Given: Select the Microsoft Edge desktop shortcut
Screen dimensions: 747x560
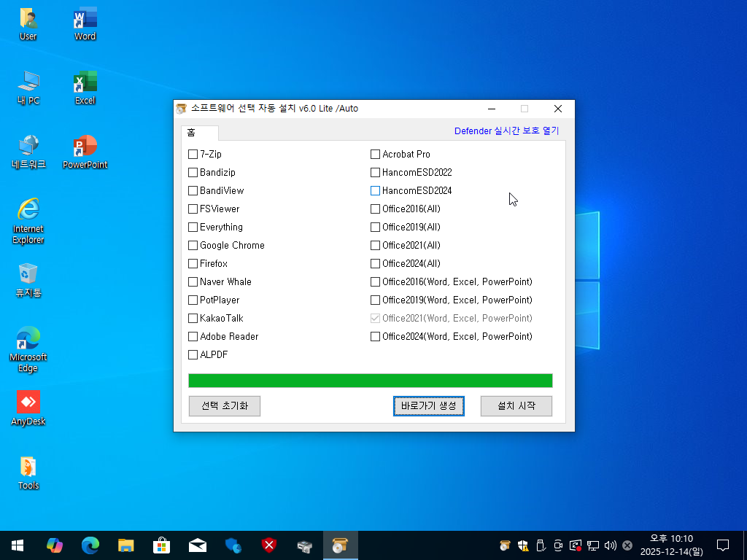Looking at the screenshot, I should point(28,349).
